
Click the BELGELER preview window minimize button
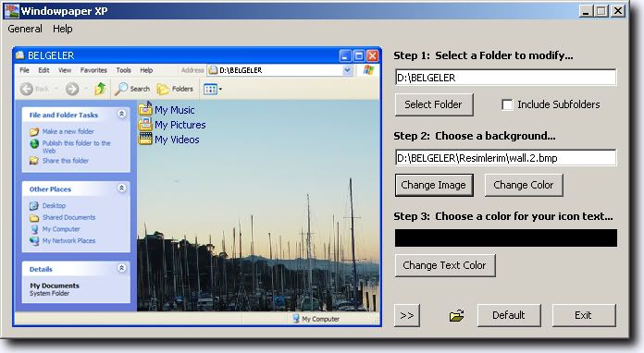point(345,55)
